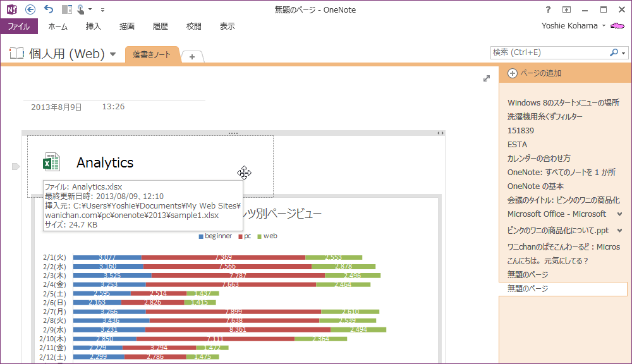Open page ピンクのワニの商品化について.ppt
The height and width of the screenshot is (364, 632).
pyautogui.click(x=558, y=231)
